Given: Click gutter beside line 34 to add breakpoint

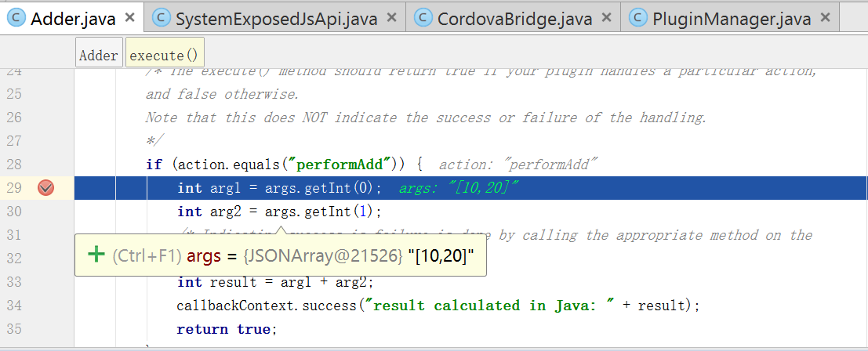Looking at the screenshot, I should [x=46, y=306].
